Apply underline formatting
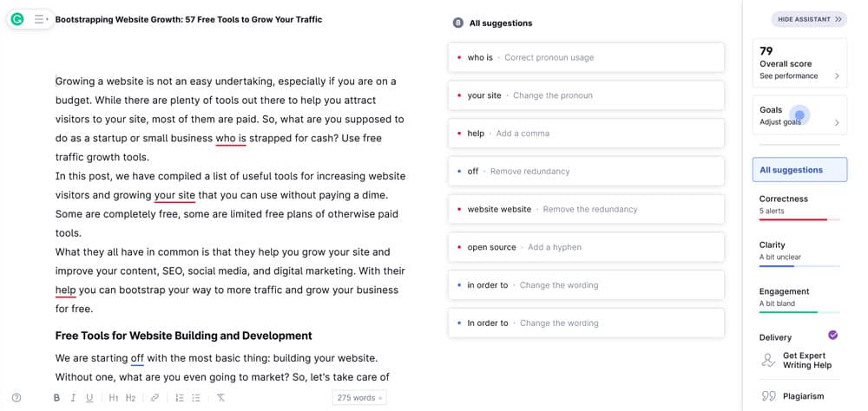This screenshot has width=868, height=411. click(89, 398)
